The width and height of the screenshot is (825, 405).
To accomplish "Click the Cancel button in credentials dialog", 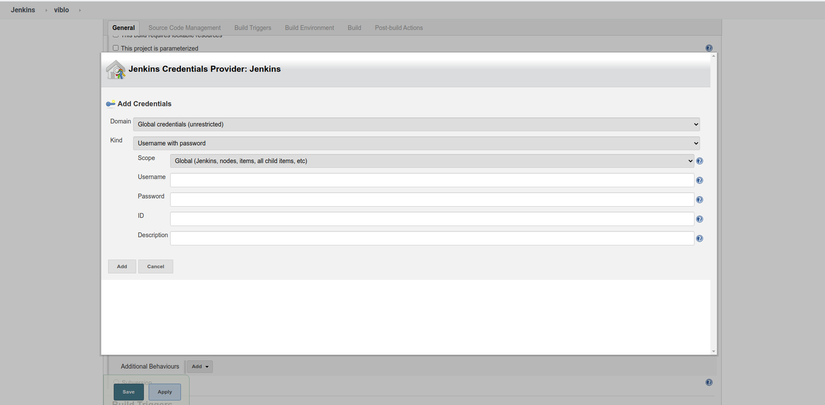I will click(156, 266).
